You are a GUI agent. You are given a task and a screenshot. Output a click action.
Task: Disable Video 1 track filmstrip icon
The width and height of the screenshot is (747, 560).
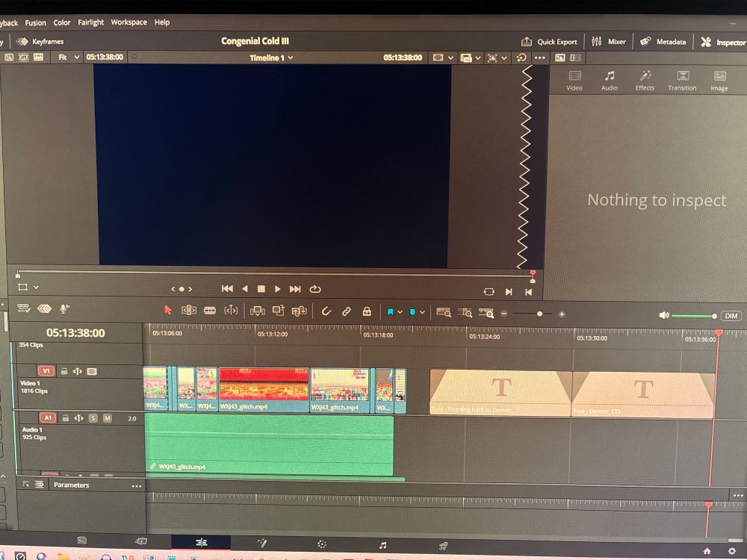point(92,371)
